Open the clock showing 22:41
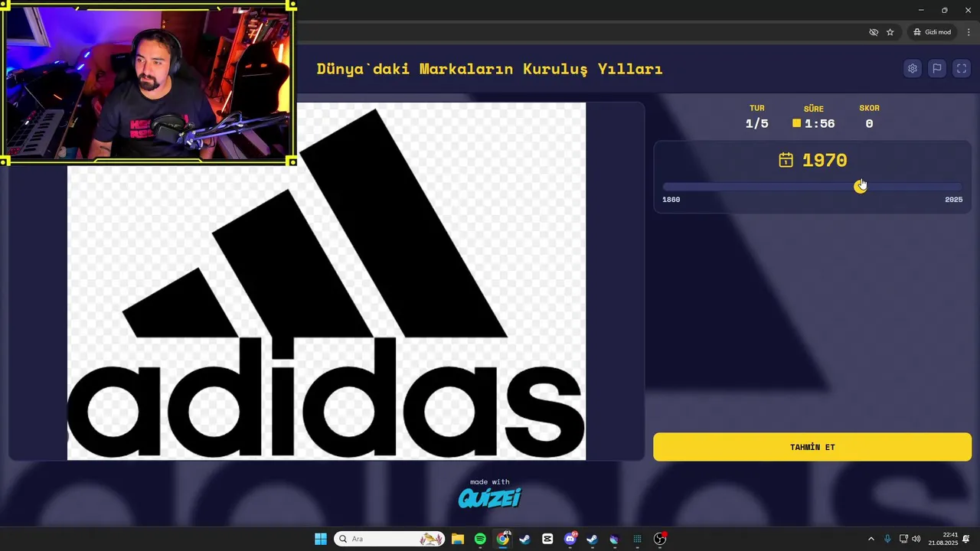Image resolution: width=980 pixels, height=551 pixels. (943, 539)
